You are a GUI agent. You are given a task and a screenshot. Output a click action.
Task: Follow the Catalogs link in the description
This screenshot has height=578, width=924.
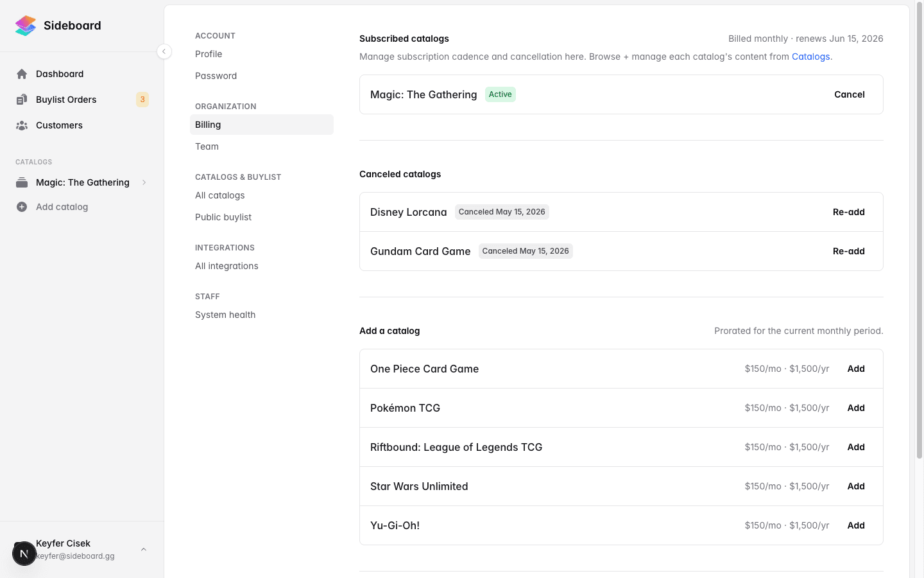(810, 57)
